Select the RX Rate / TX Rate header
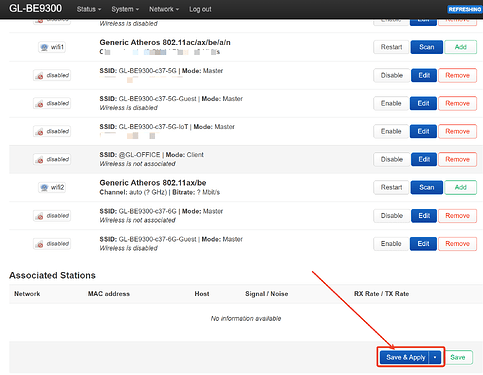483x375 pixels. (381, 294)
